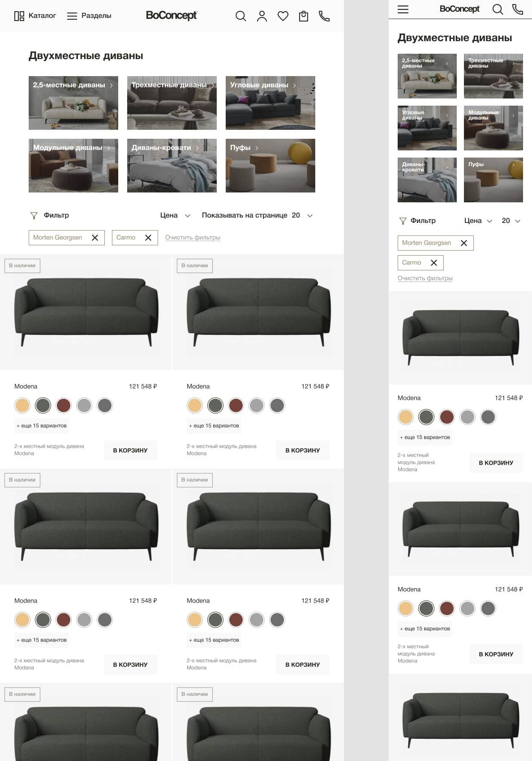Expand the 20 per-page dropdown in mobile layout

click(511, 221)
